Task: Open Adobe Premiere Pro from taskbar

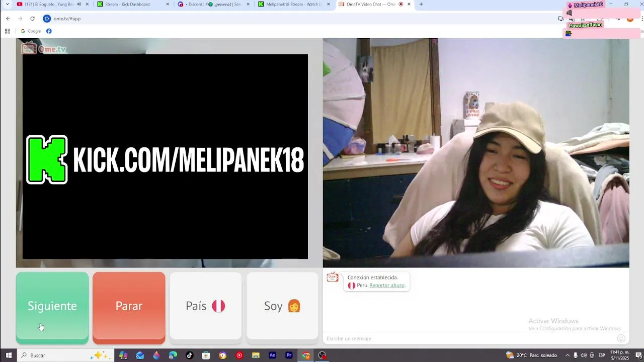Action: click(x=289, y=355)
